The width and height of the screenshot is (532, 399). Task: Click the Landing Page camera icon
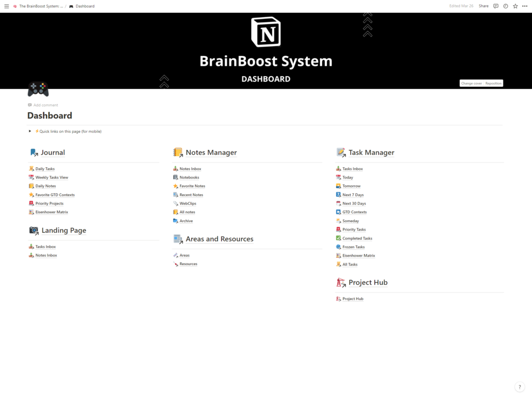click(x=34, y=231)
